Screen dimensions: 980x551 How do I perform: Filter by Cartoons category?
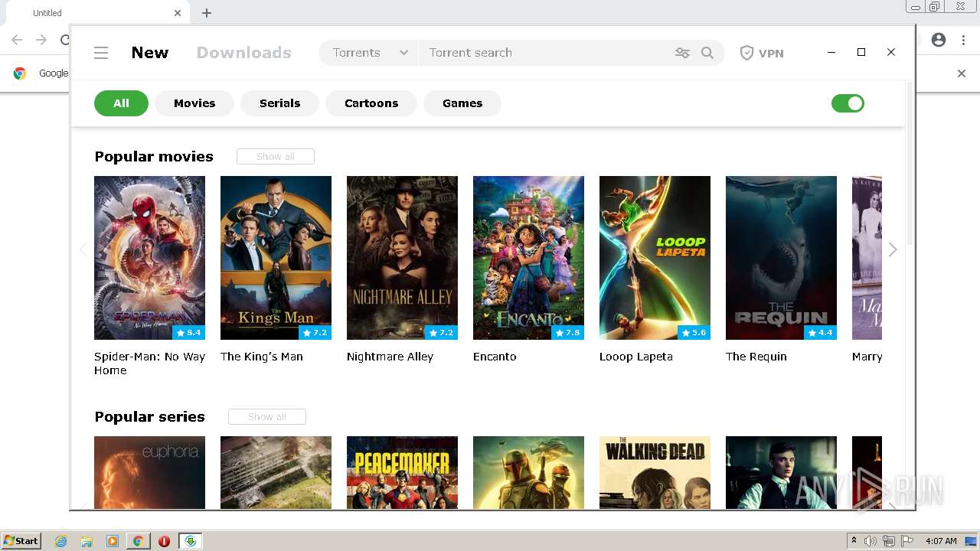(x=371, y=103)
